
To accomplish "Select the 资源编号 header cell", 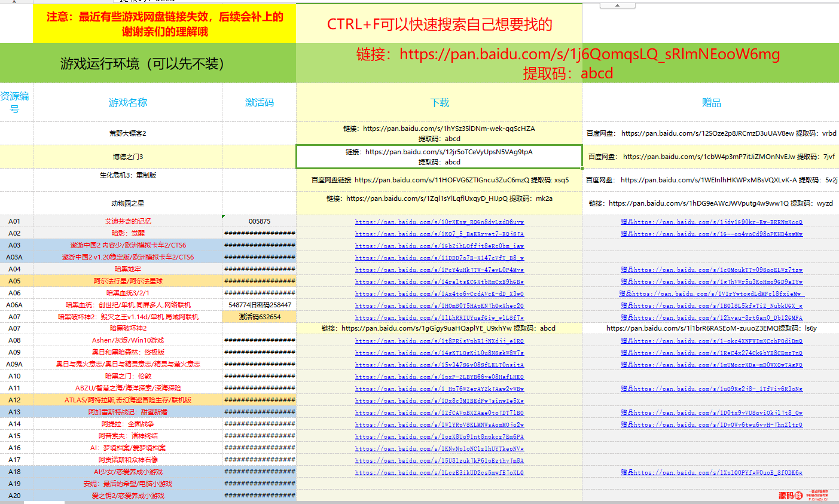I will pyautogui.click(x=16, y=102).
